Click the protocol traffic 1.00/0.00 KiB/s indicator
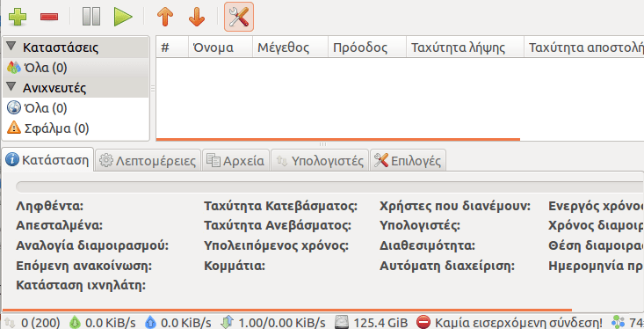This screenshot has width=644, height=329. (273, 323)
